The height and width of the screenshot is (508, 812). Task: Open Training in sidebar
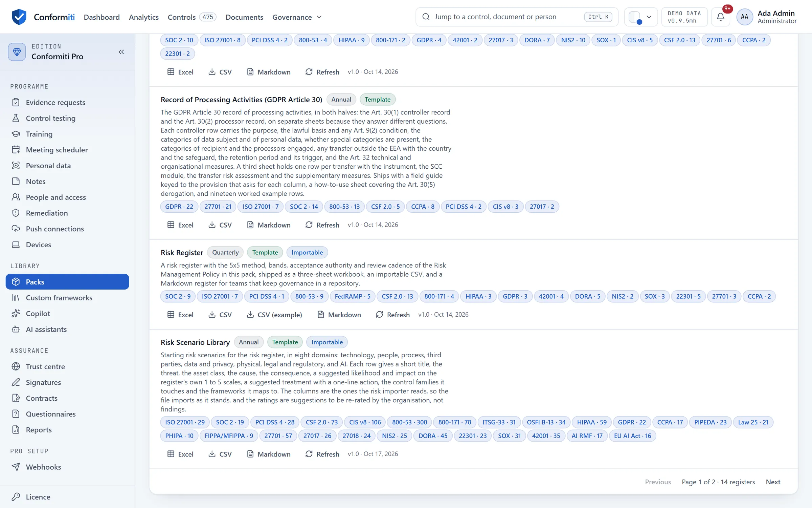67,134
